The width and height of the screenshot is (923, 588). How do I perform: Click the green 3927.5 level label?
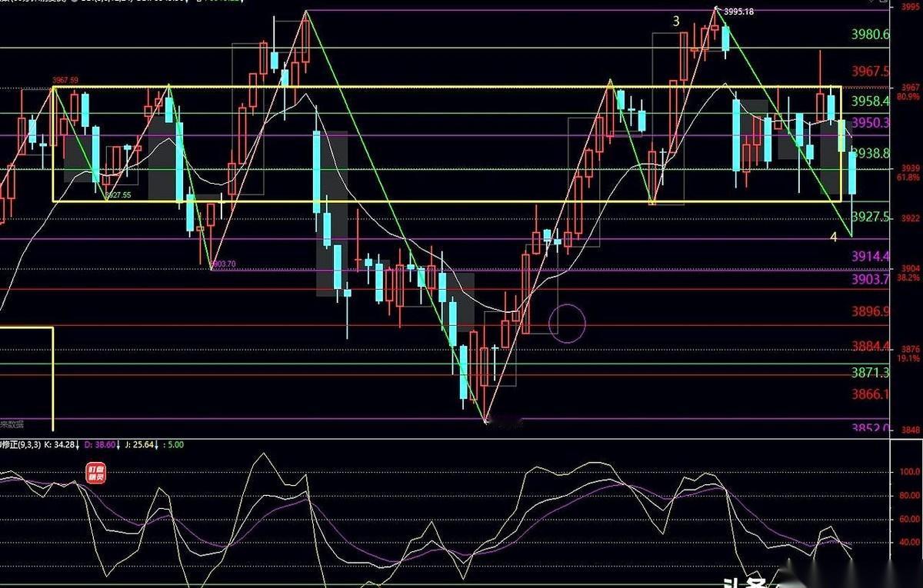tap(871, 218)
